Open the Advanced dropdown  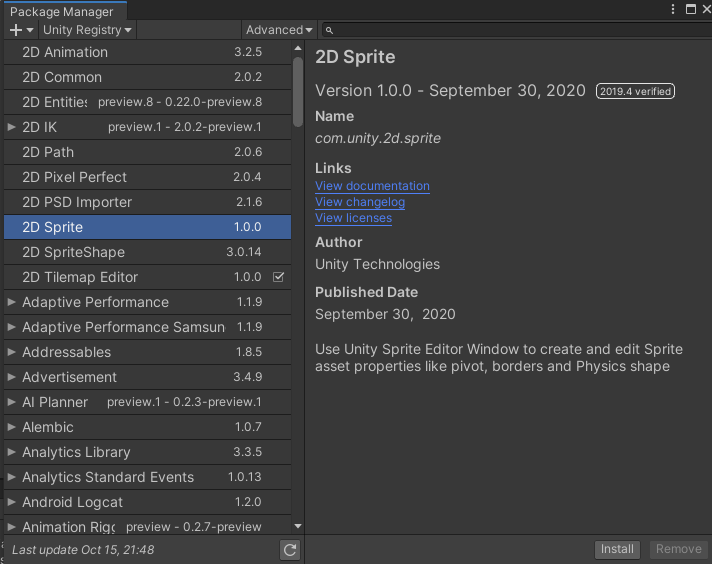click(279, 30)
